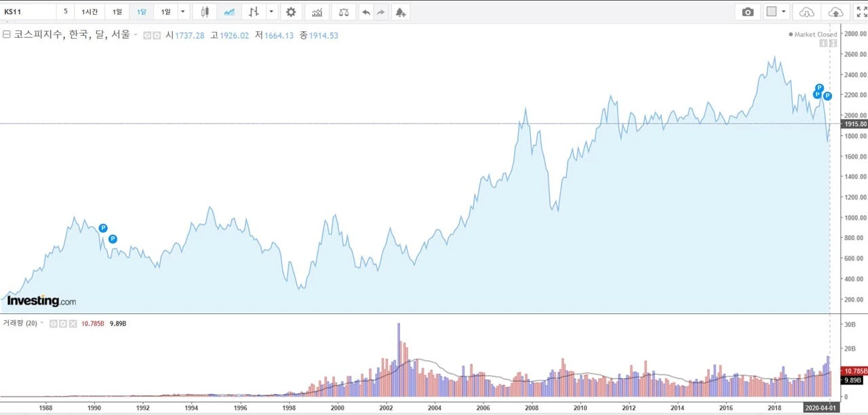Viewport: 868px width, 415px height.
Task: Open settings icon in 거래량 legend
Action: coord(62,323)
